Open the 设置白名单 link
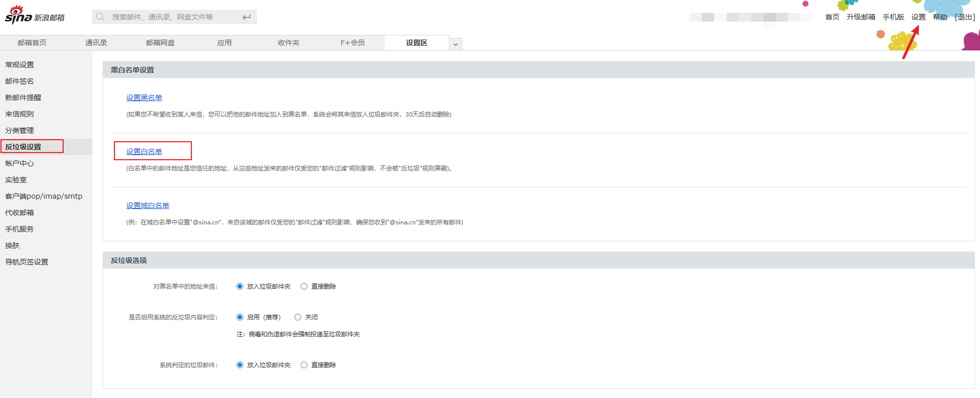The image size is (980, 398). tap(144, 151)
